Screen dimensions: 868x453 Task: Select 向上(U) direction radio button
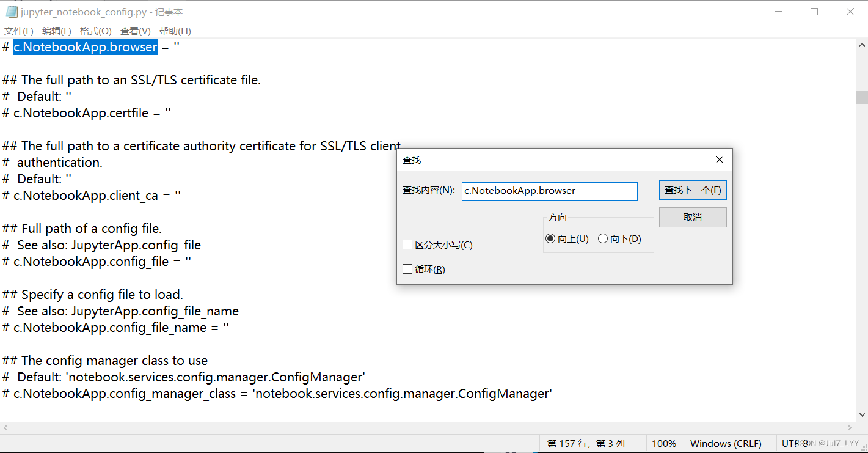(567, 239)
